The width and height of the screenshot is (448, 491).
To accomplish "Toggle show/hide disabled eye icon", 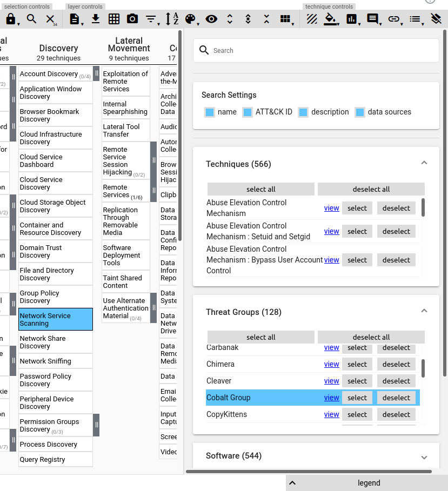I will [x=211, y=19].
